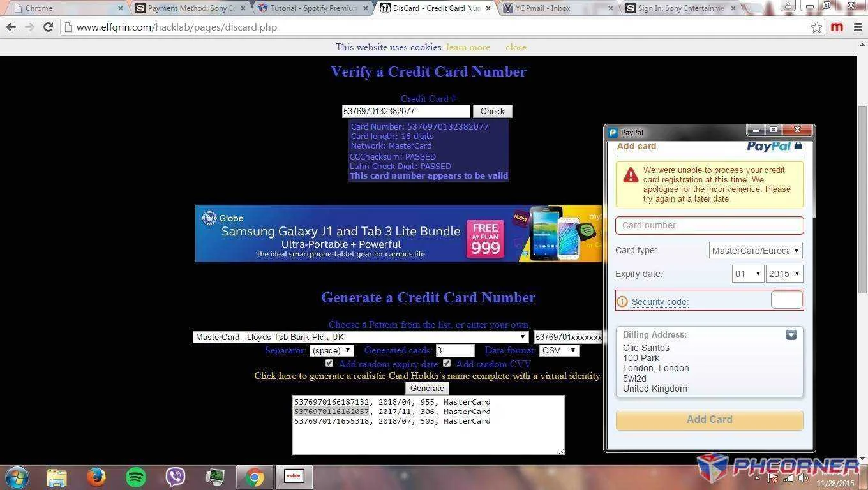The height and width of the screenshot is (490, 868).
Task: Toggle 'Add random expiry date' checkbox
Action: pyautogui.click(x=329, y=363)
